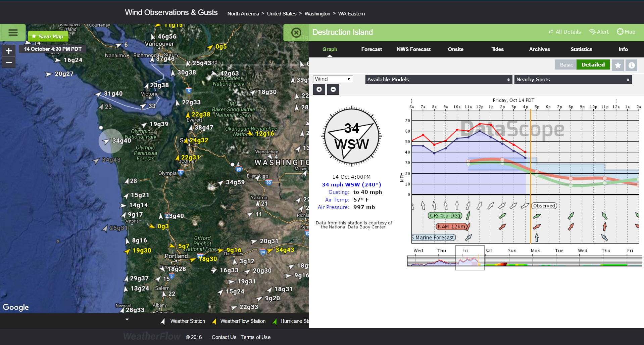Click the Save Map star button

48,36
